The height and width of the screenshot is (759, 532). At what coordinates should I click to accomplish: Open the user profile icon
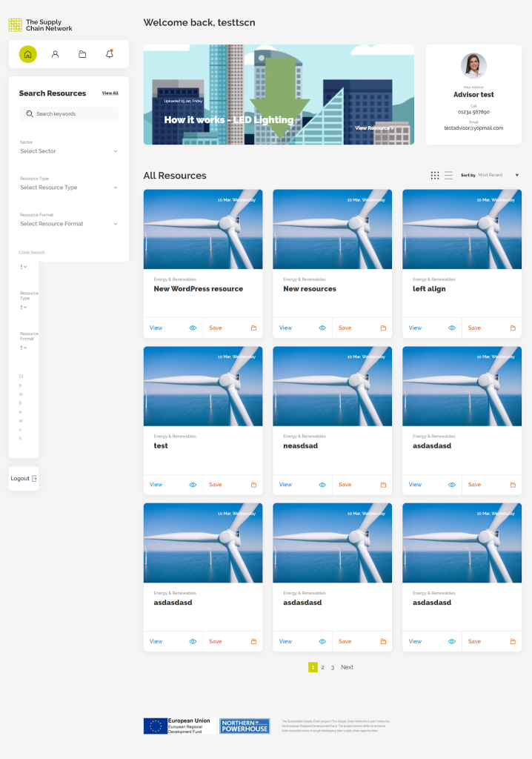pyautogui.click(x=55, y=54)
